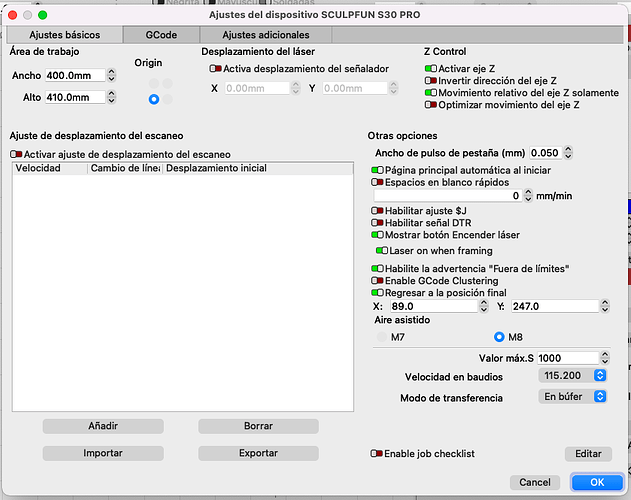631x500 pixels.
Task: Click the Desplazamiento inicial column header
Action: click(258, 168)
